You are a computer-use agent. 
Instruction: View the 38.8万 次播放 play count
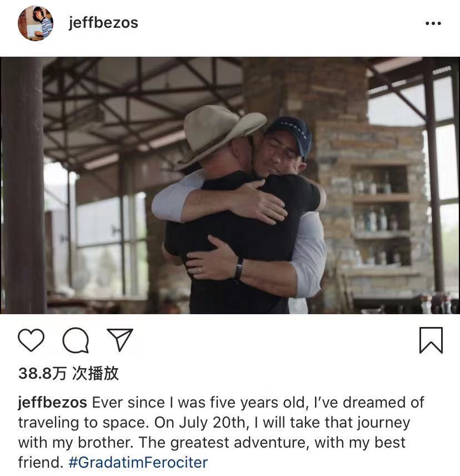(x=68, y=373)
